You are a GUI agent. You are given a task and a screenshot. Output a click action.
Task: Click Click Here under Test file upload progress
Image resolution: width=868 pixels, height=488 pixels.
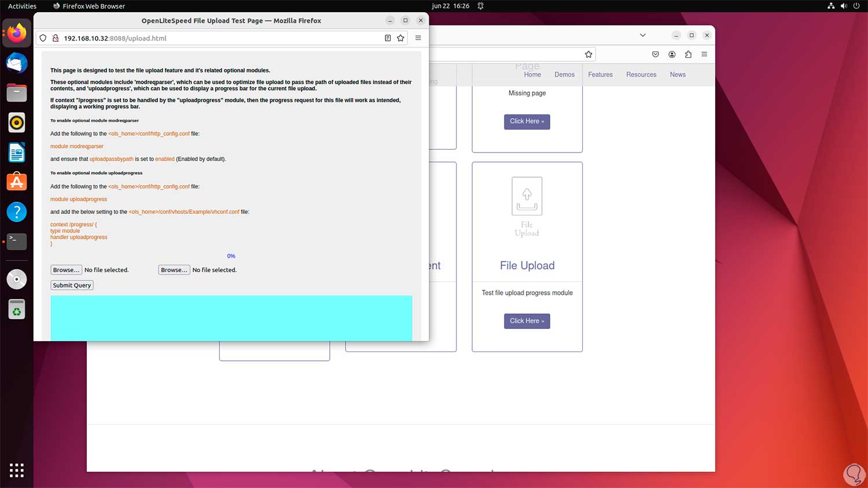coord(527,321)
